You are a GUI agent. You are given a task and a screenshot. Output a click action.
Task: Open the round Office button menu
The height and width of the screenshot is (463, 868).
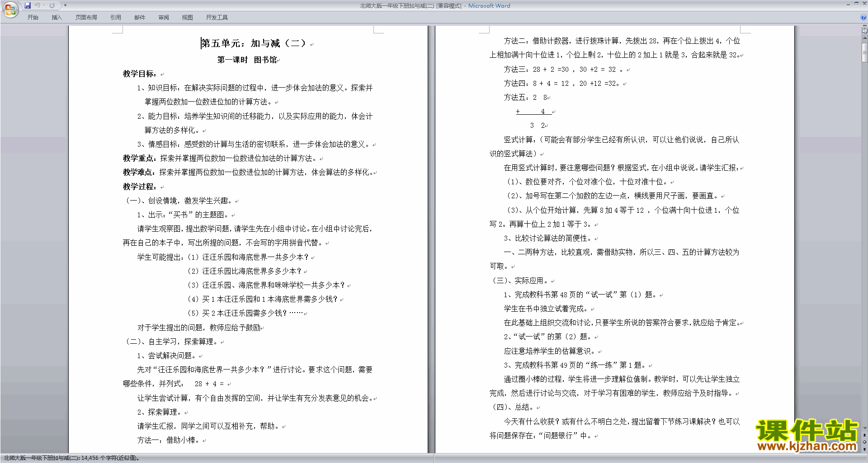coord(10,9)
